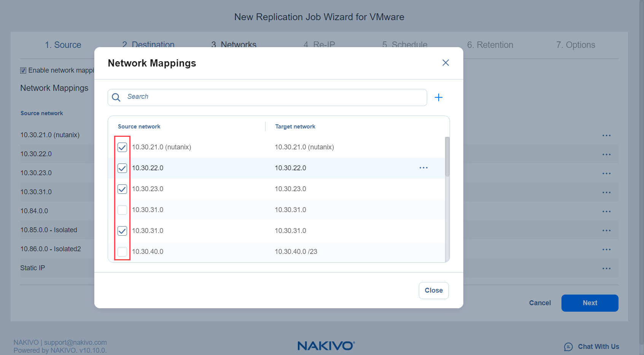Deselect the 10.30.23.0 mapping checkbox
Screen dimensions: 644x355
click(122, 189)
